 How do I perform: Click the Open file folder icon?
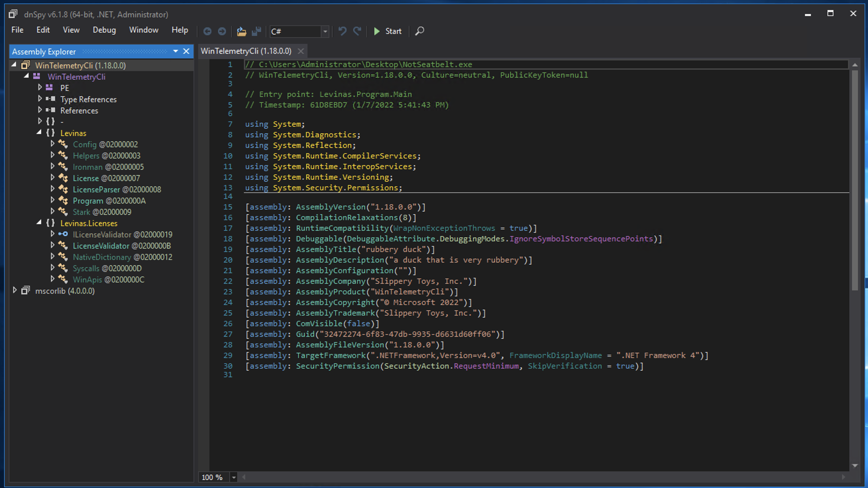[x=241, y=31]
